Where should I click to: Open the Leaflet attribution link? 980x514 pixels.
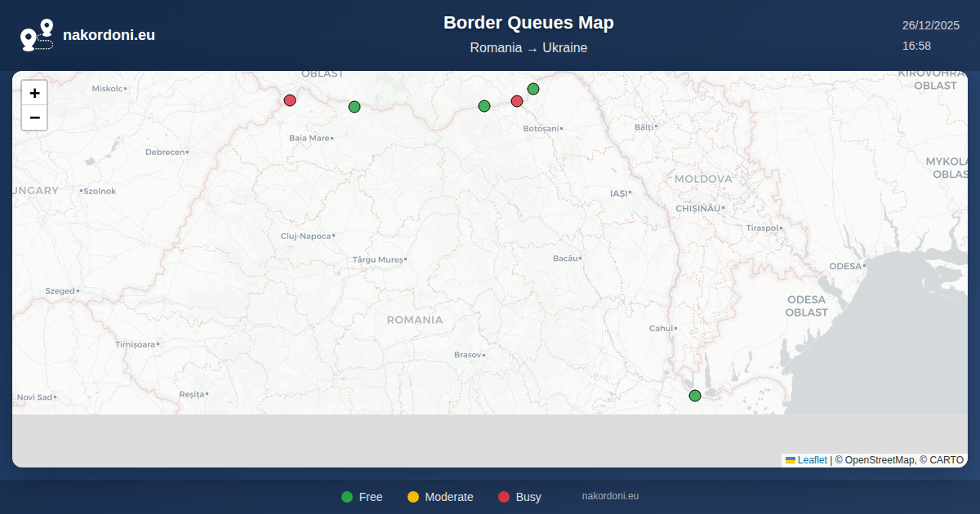point(812,460)
